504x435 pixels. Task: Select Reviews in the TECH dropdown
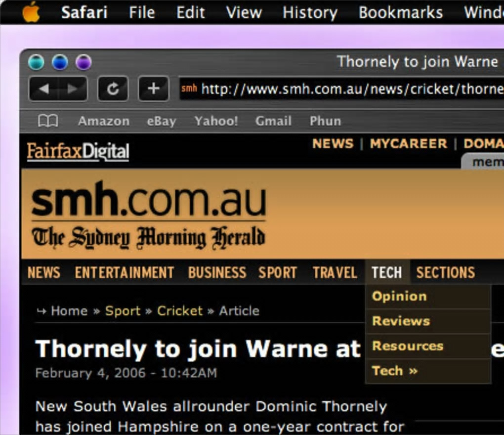[x=428, y=321]
